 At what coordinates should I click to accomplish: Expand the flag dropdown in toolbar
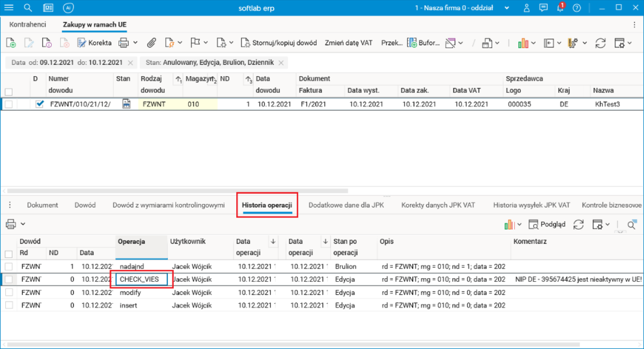pos(206,43)
